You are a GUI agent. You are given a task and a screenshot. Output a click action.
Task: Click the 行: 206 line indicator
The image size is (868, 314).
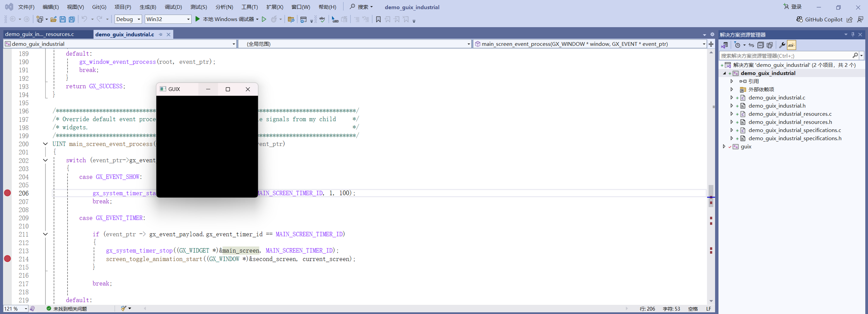point(647,309)
